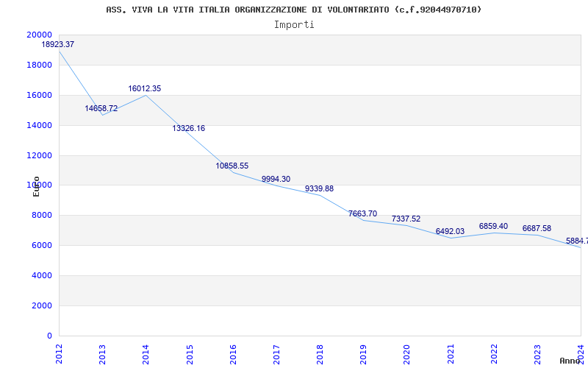
Task: Click the x-axis year 2023
Action: click(538, 354)
